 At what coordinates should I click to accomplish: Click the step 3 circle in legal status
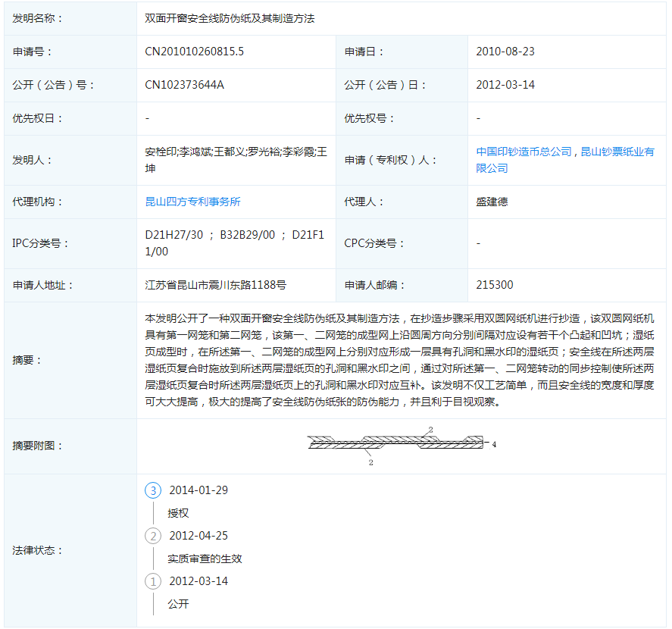point(153,490)
